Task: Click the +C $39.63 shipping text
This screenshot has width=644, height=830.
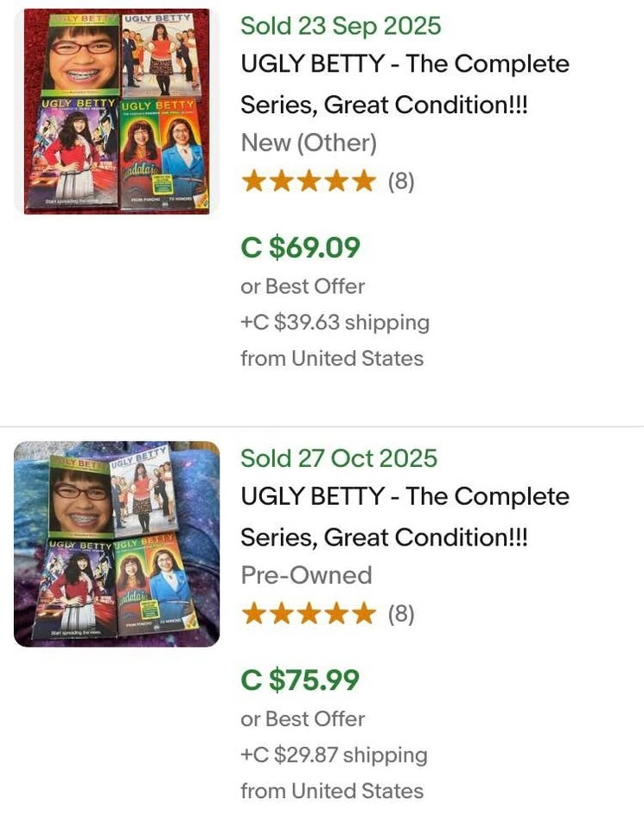Action: (x=335, y=322)
